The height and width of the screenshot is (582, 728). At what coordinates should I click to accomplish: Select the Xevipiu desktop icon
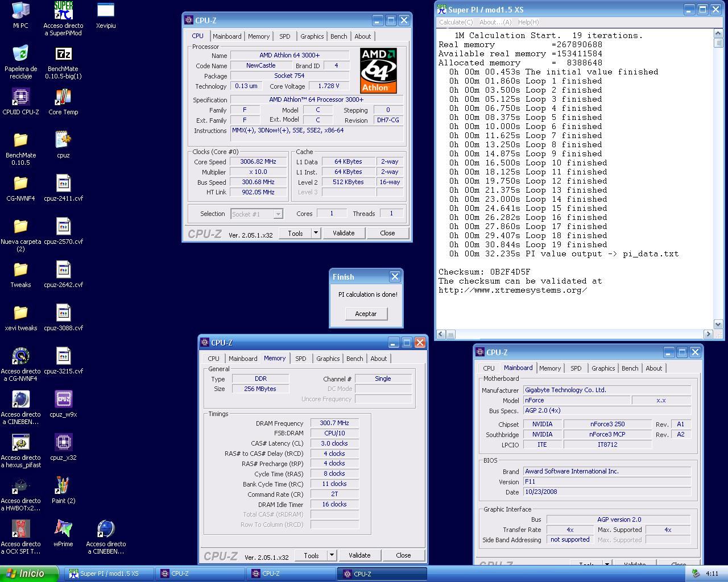point(106,10)
